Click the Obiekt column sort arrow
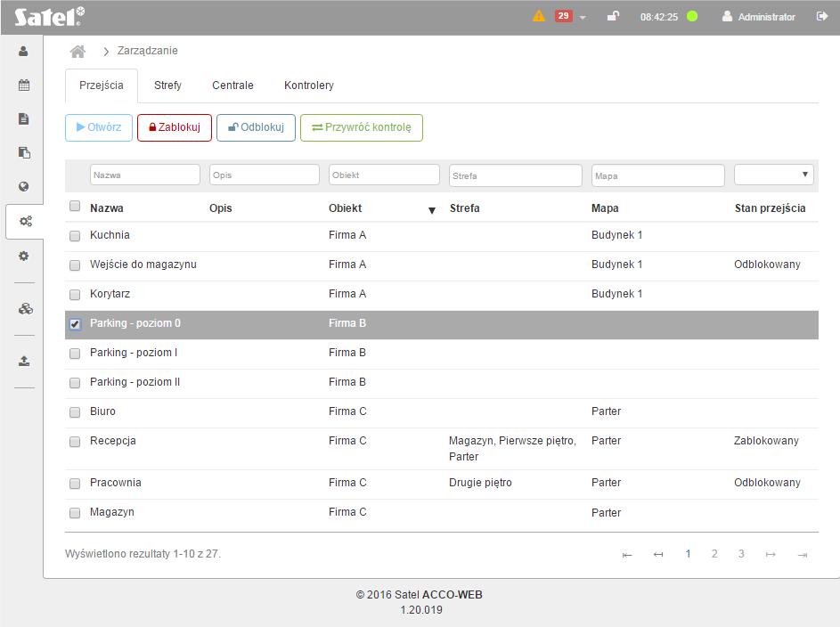The height and width of the screenshot is (627, 840). coord(432,210)
